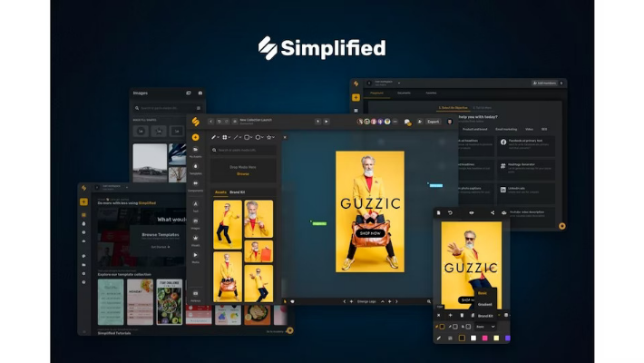
Task: Click the undo arrow in the mobile editor toolbar
Action: pyautogui.click(x=450, y=213)
